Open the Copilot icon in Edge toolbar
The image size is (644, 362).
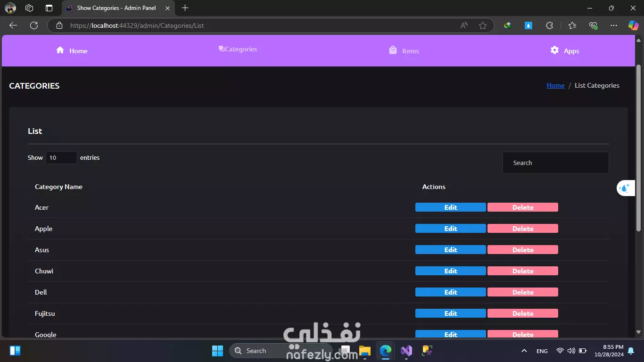click(633, 25)
